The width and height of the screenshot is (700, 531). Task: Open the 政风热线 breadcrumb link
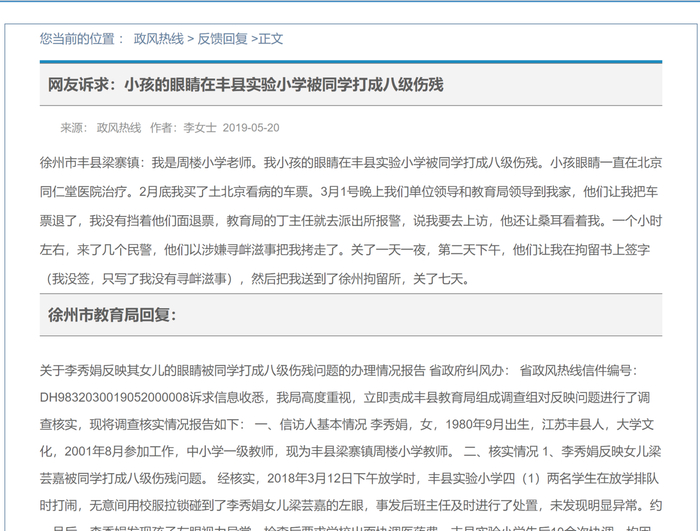point(158,39)
